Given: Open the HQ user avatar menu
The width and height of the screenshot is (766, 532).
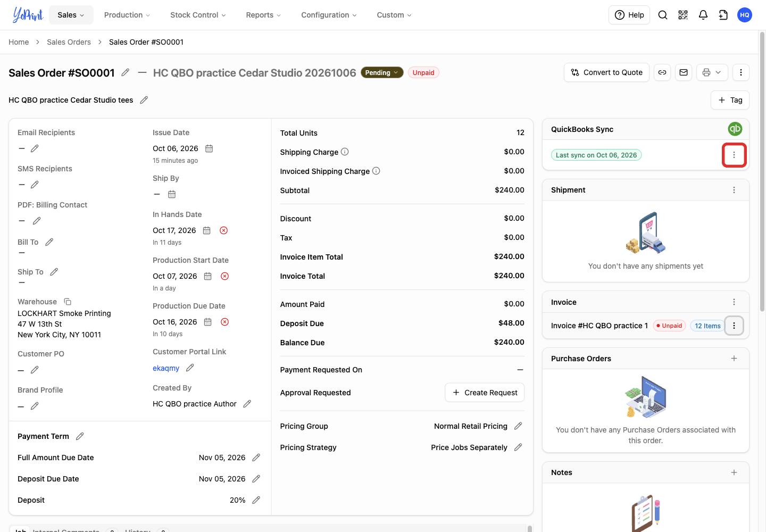Looking at the screenshot, I should 745,15.
